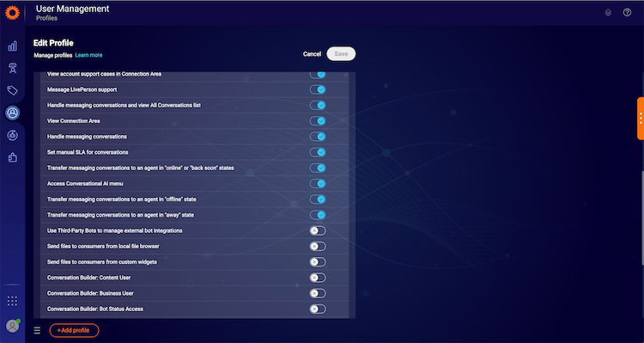Open the hamburger menu beside Add profile
The height and width of the screenshot is (343, 644).
point(37,330)
